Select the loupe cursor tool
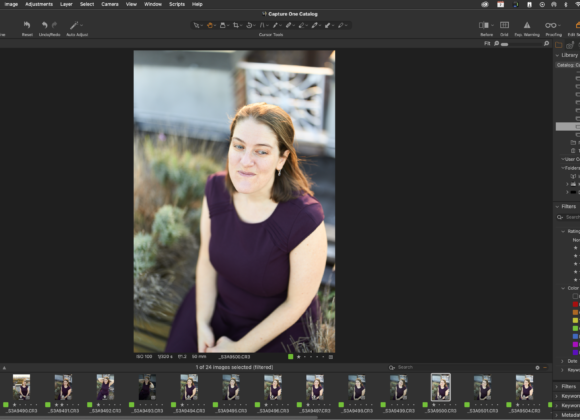 [x=223, y=25]
